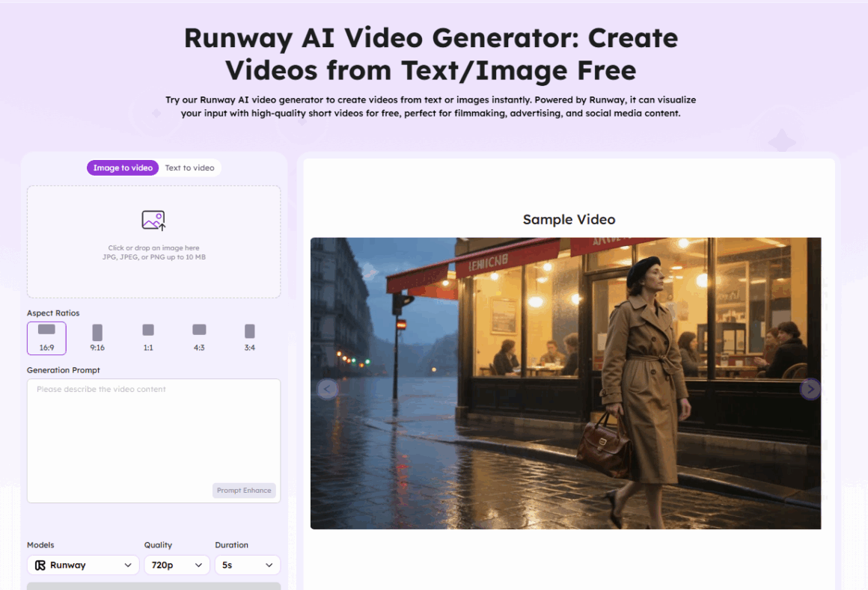The width and height of the screenshot is (868, 590).
Task: Select the 16:9 aspect ratio icon
Action: 46,330
